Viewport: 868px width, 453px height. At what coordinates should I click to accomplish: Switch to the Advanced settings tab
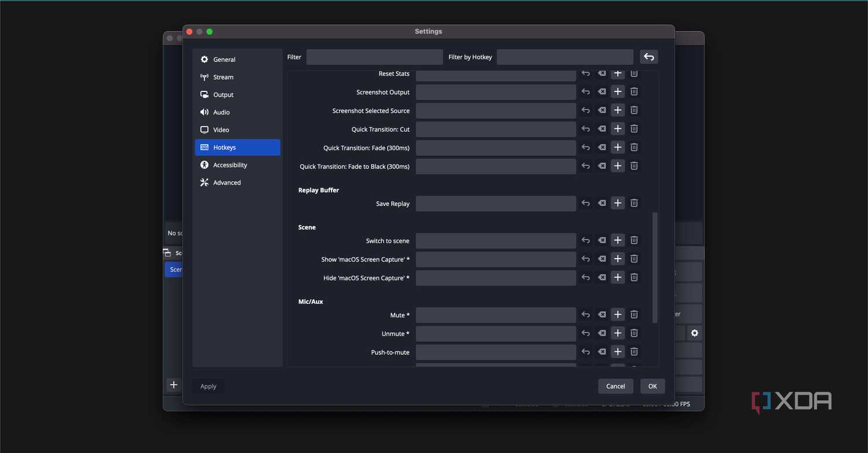pos(237,182)
